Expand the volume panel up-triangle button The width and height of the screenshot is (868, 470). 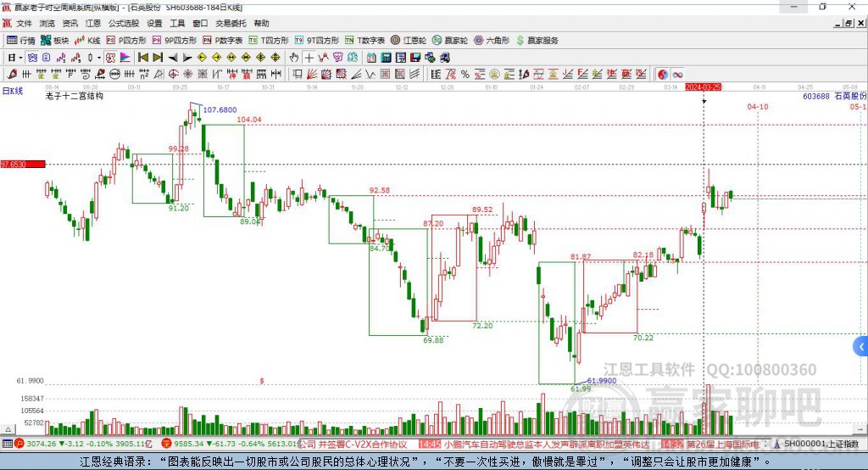[x=8, y=429]
